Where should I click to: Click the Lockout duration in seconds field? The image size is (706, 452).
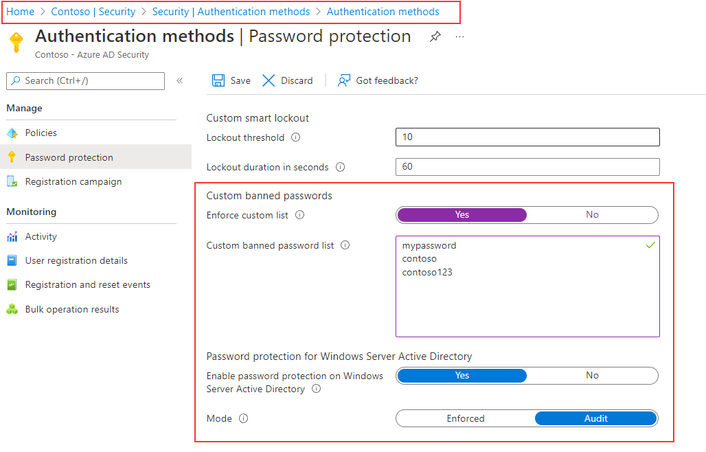(528, 167)
